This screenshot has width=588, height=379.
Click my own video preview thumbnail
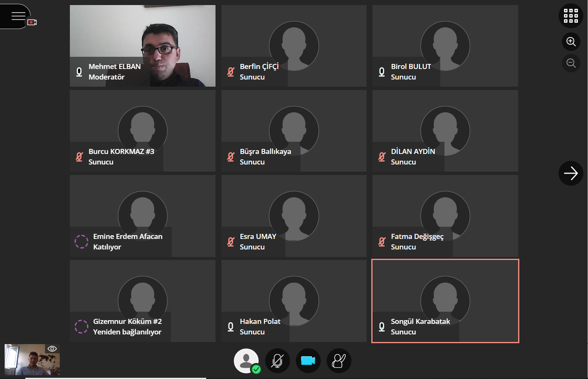[32, 360]
